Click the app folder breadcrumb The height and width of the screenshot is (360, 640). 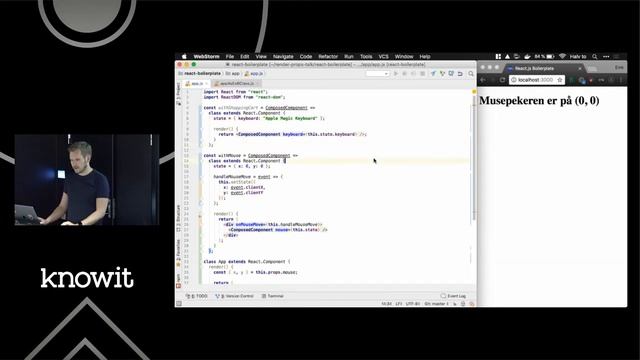pos(232,73)
